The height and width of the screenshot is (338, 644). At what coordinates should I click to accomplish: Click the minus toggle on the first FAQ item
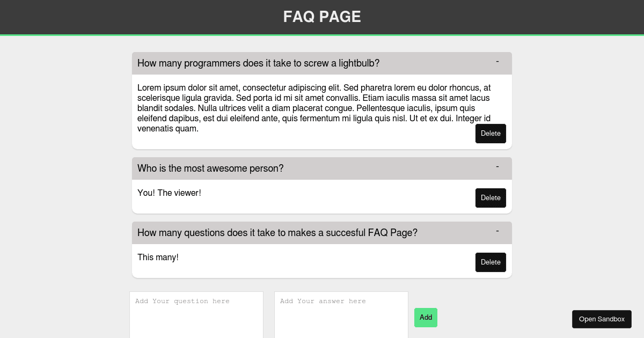(497, 61)
